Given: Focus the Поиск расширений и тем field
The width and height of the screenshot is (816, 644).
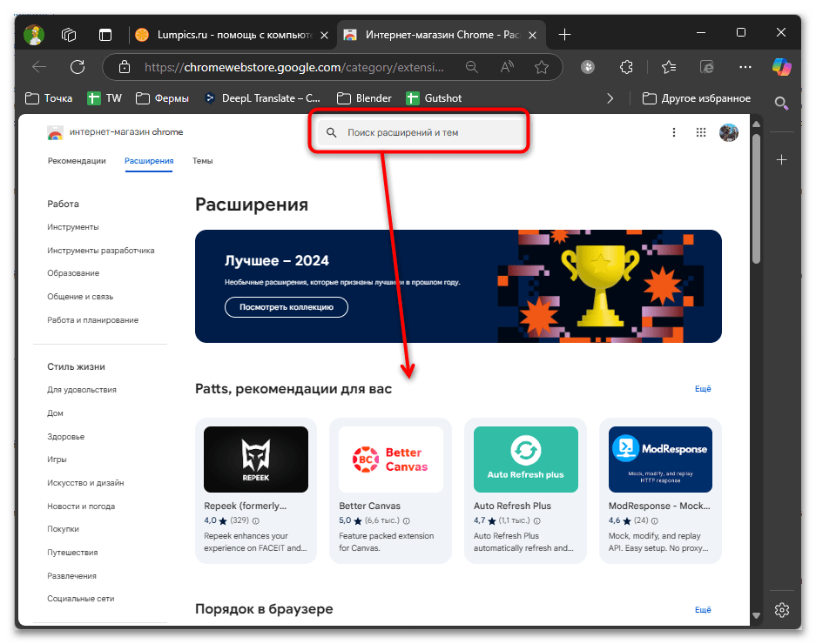Looking at the screenshot, I should [422, 132].
